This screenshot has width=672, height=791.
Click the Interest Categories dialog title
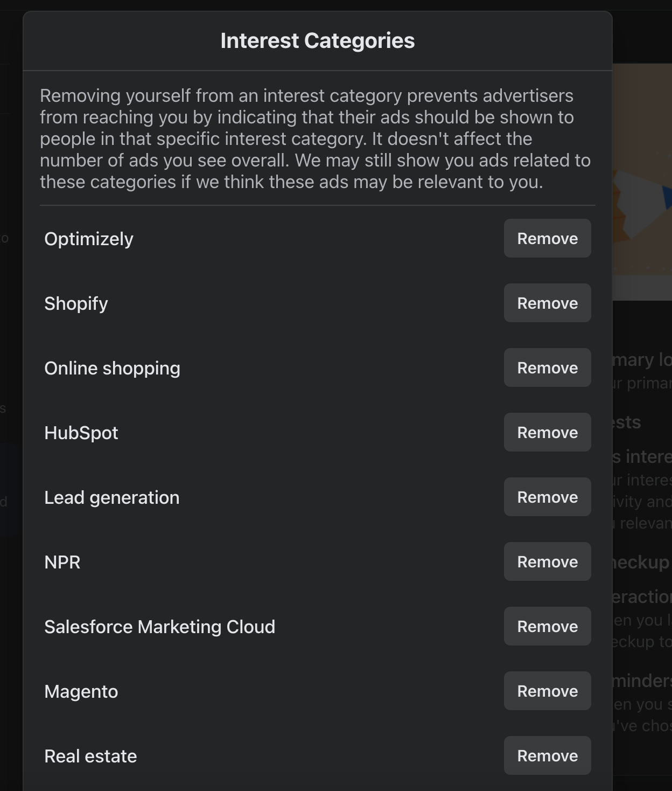318,41
